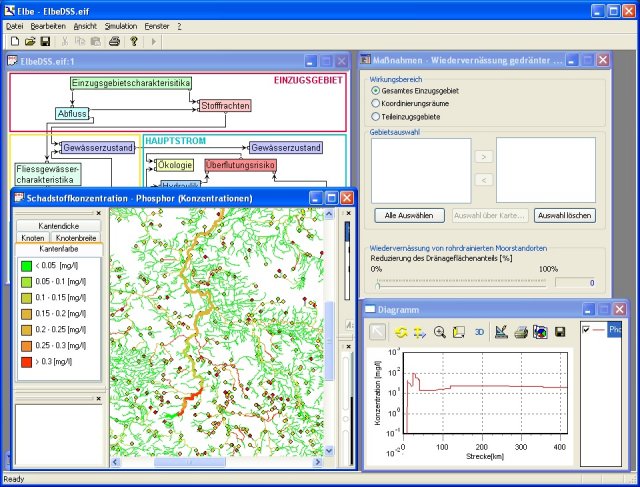
Task: Uncheck the Phosphor series checkbox in Diagramm legend
Action: coord(588,329)
